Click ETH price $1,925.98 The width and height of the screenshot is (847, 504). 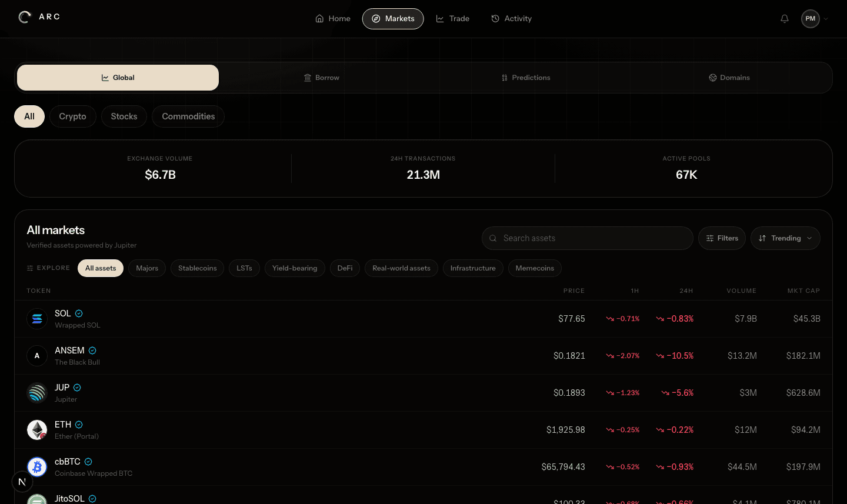(x=566, y=430)
